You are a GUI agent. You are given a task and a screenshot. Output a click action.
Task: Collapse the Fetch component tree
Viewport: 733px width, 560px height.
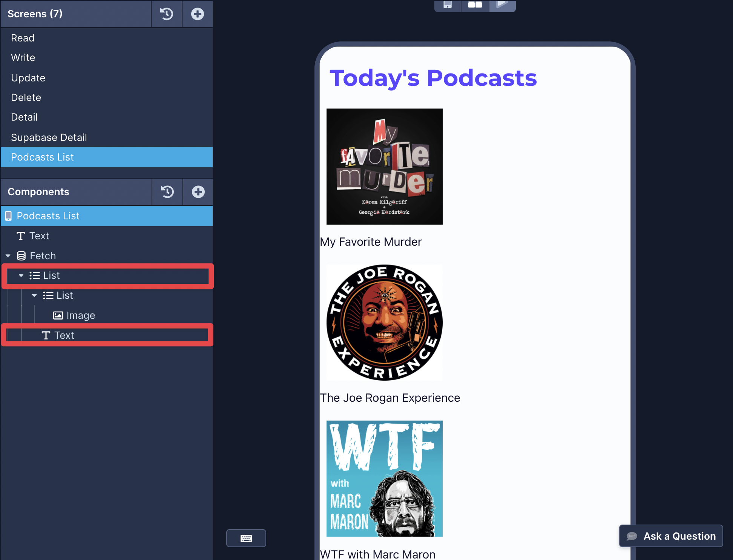pos(8,256)
